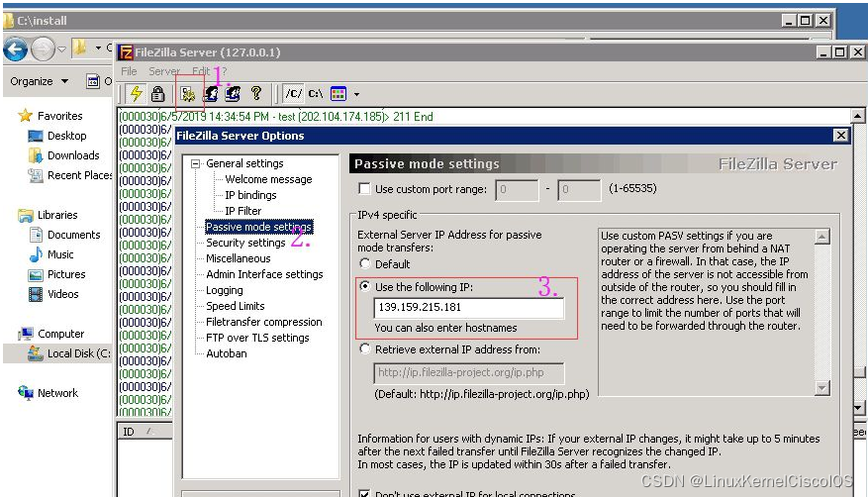This screenshot has height=497, width=868.
Task: Click the colored grid sort icon
Action: point(338,93)
